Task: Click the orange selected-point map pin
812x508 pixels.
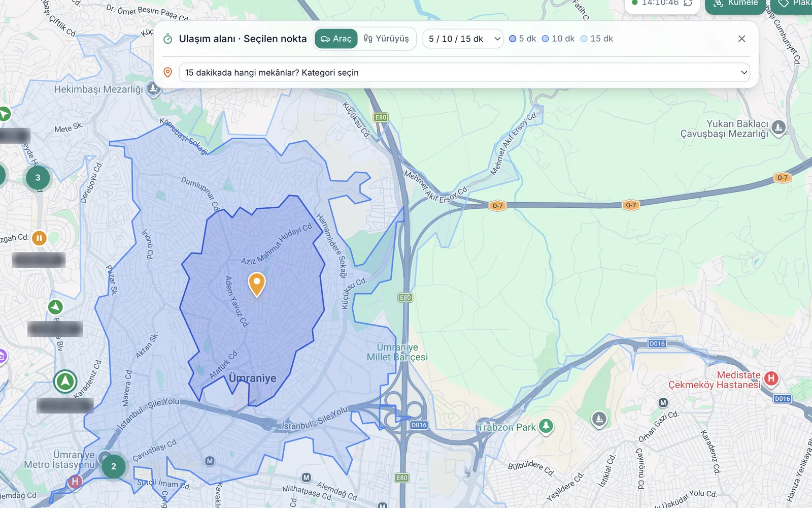Action: (257, 284)
